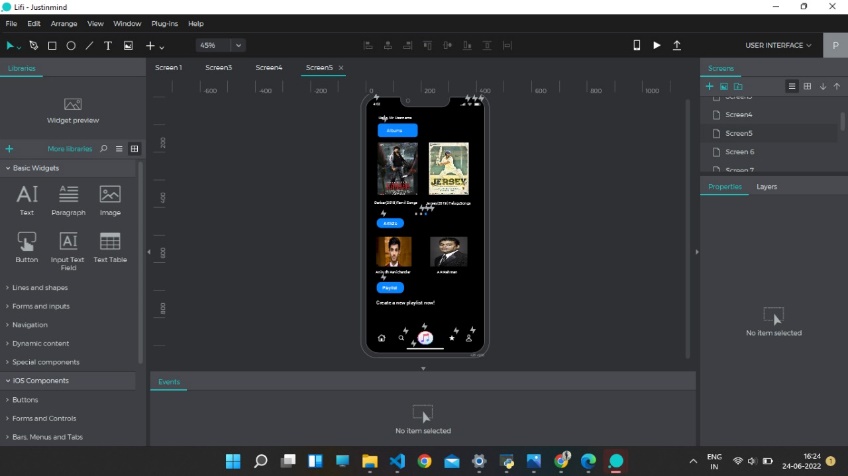The width and height of the screenshot is (848, 476).
Task: Click the align center horizontally icon
Action: [388, 45]
